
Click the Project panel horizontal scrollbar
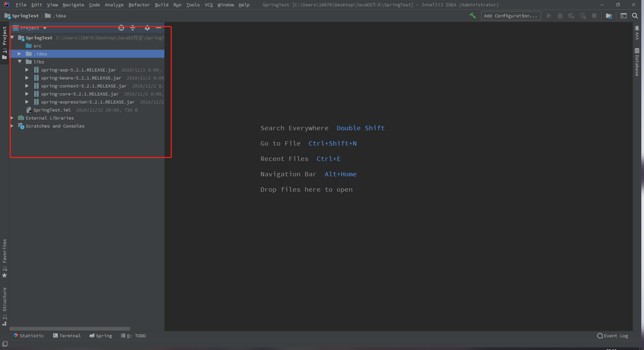click(x=69, y=329)
